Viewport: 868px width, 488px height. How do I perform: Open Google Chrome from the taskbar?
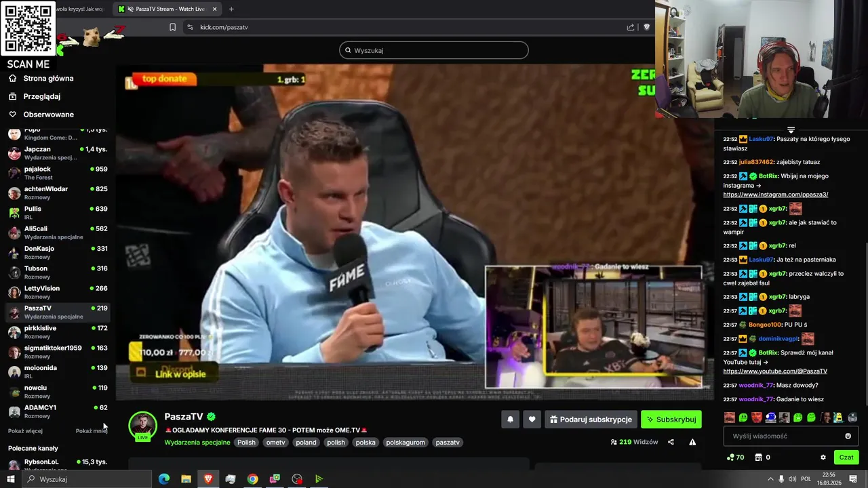click(x=252, y=479)
